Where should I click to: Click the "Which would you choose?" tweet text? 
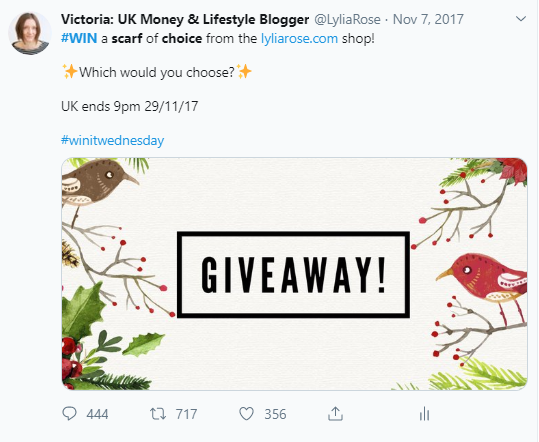157,72
